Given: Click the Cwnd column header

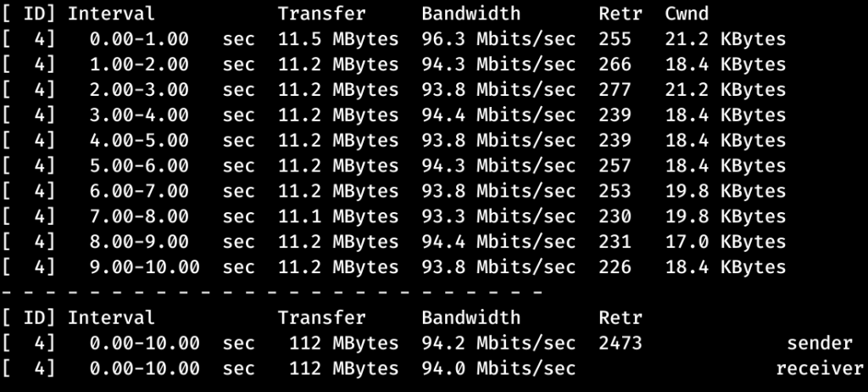Looking at the screenshot, I should [x=687, y=14].
